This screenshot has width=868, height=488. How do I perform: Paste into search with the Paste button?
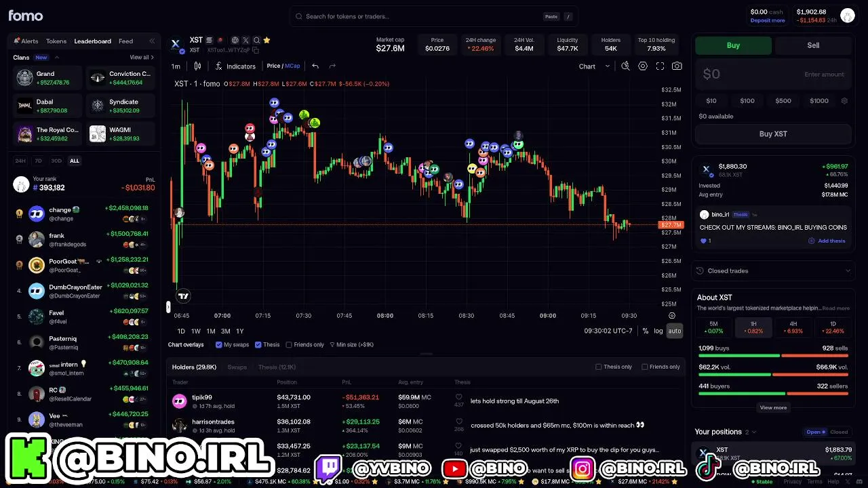tap(551, 16)
